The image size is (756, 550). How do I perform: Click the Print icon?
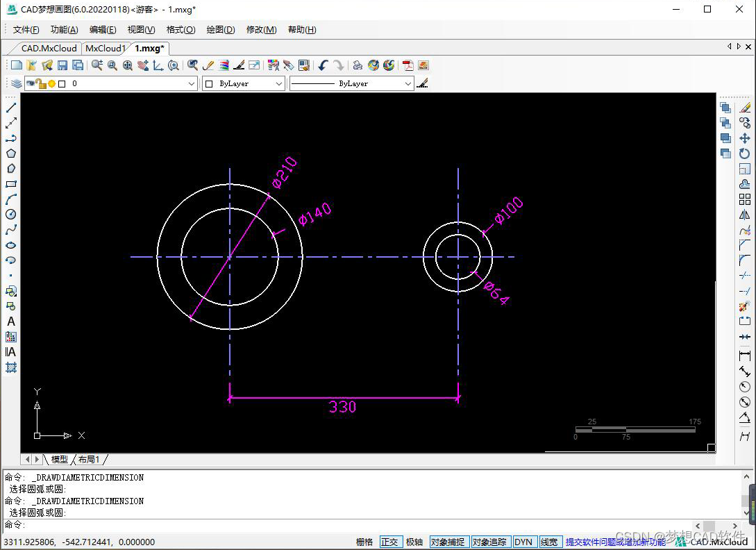(358, 65)
